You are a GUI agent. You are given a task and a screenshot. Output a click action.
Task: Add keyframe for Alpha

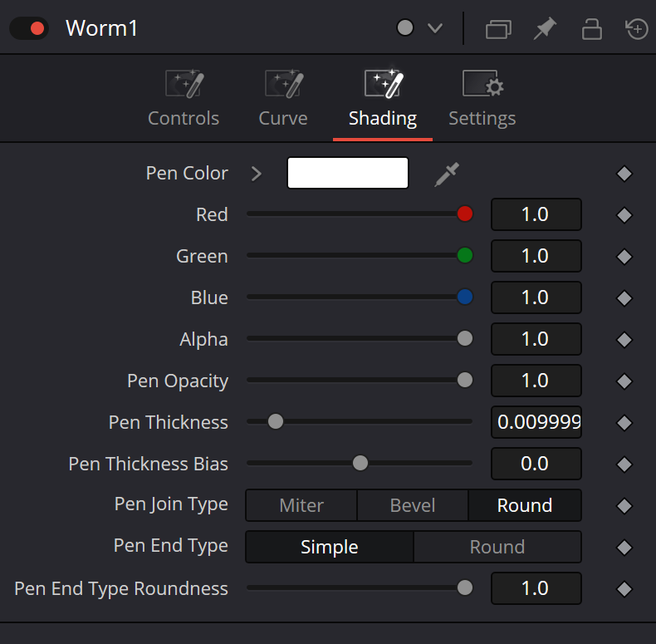click(x=624, y=340)
